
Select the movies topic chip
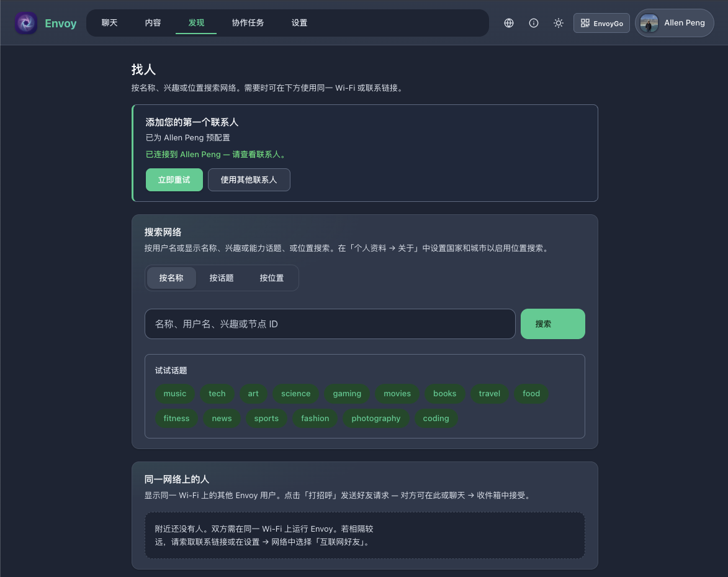[397, 394]
